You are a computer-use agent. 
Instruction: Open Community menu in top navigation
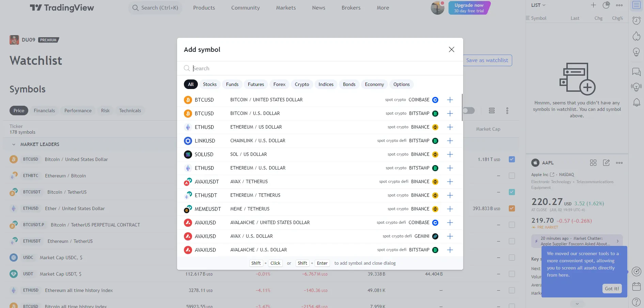245,8
